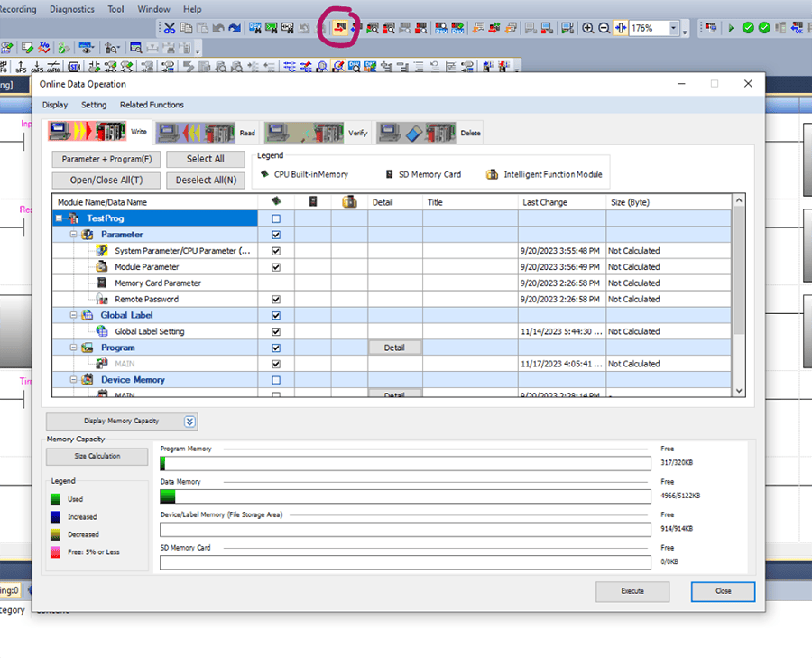Click the Copy icon in the toolbar
Screen dimensions: 812x658
[x=185, y=28]
